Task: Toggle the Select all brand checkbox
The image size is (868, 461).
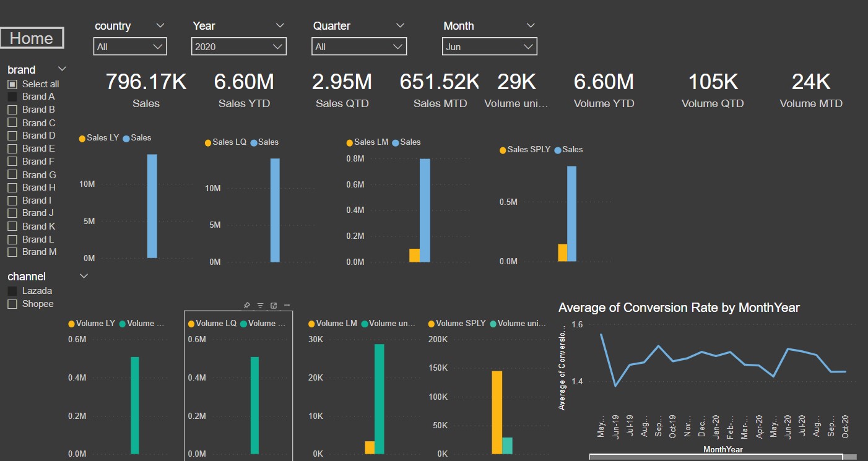Action: tap(12, 84)
